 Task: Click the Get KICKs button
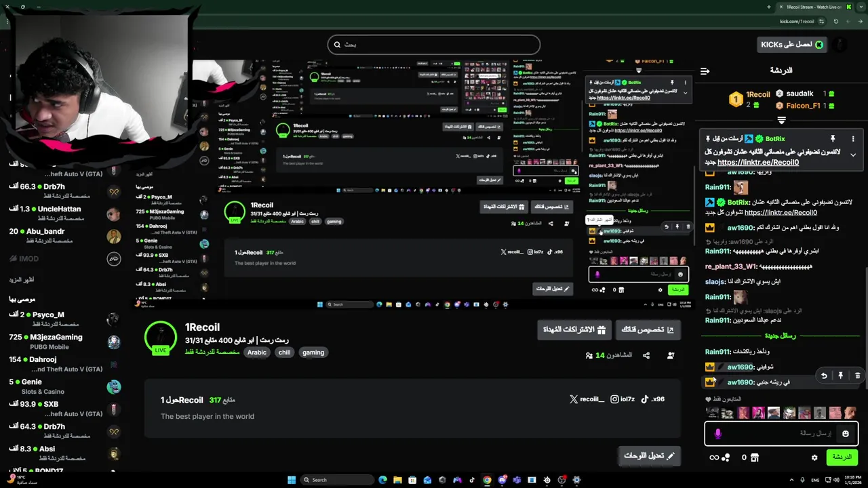[x=791, y=45]
